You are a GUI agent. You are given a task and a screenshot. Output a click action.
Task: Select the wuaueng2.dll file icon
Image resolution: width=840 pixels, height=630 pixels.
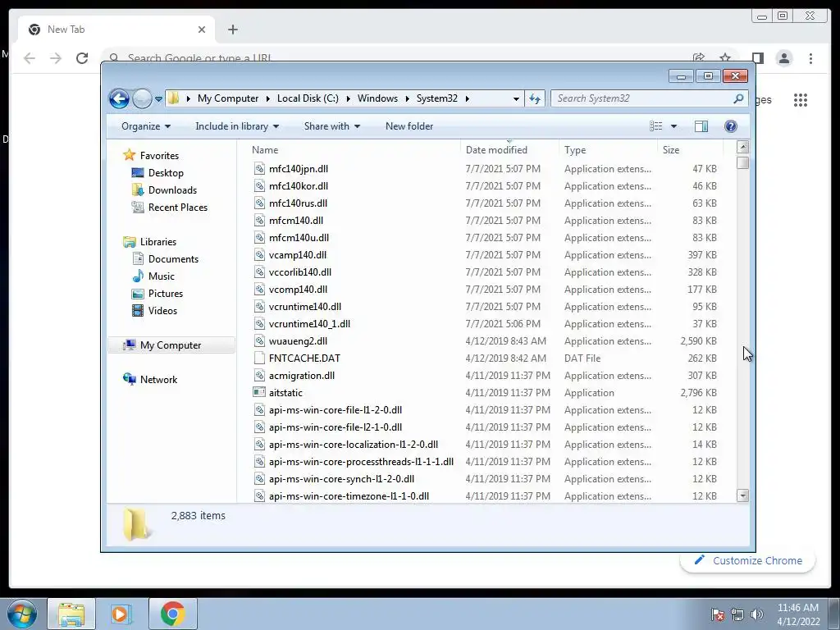(259, 341)
